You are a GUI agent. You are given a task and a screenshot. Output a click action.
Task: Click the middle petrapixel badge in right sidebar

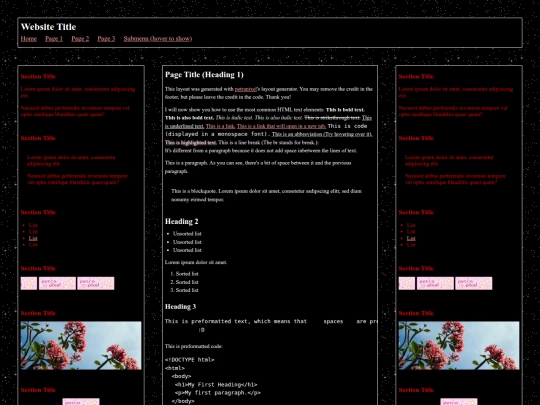(x=435, y=283)
